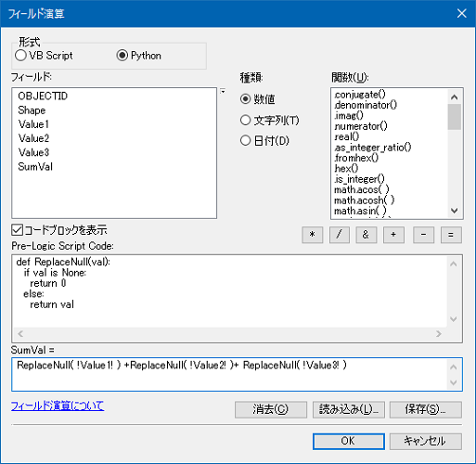
Task: Click the divide (/) operator button
Action: pyautogui.click(x=340, y=235)
